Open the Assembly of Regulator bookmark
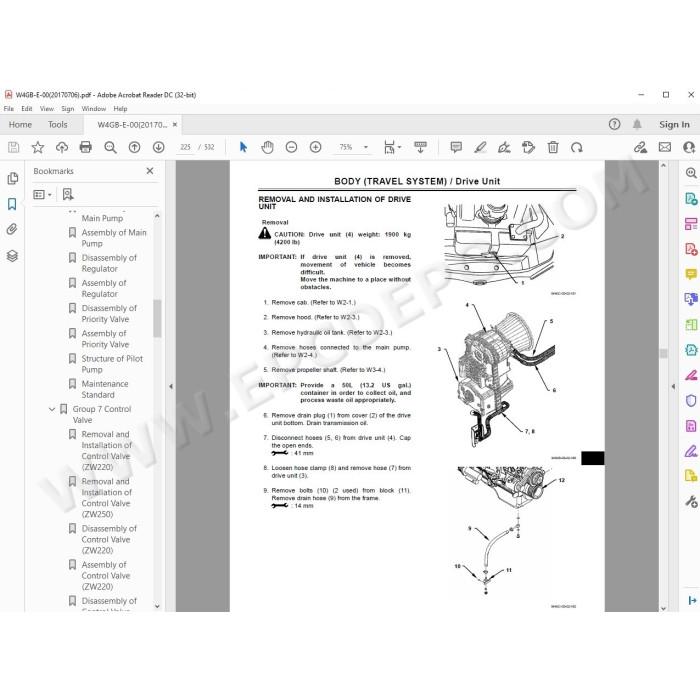This screenshot has width=700, height=700. click(104, 288)
